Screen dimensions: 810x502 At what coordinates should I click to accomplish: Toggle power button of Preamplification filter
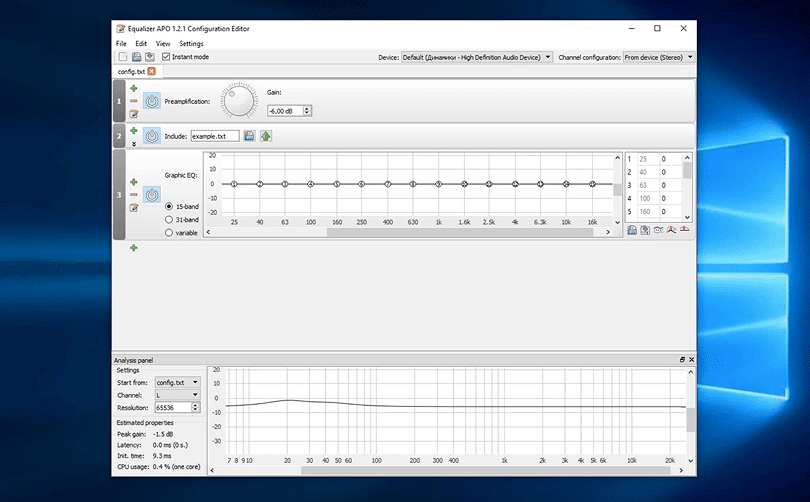click(151, 101)
